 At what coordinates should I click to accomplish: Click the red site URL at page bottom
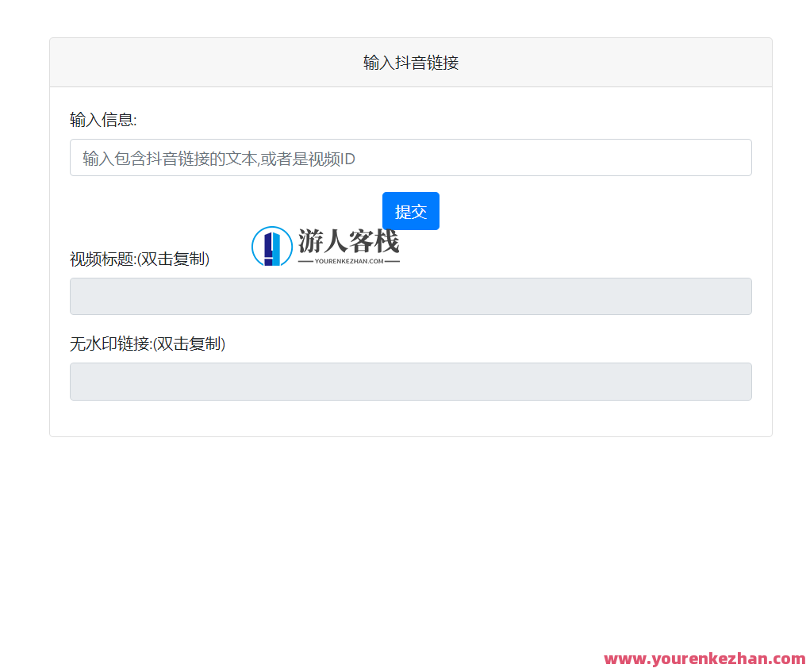point(702,659)
